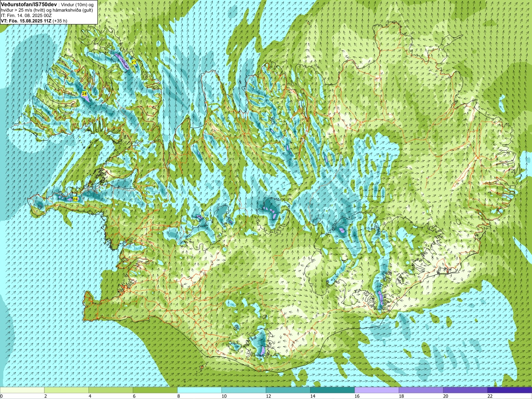Click the yellow gust marker labeled 27

tap(134, 62)
